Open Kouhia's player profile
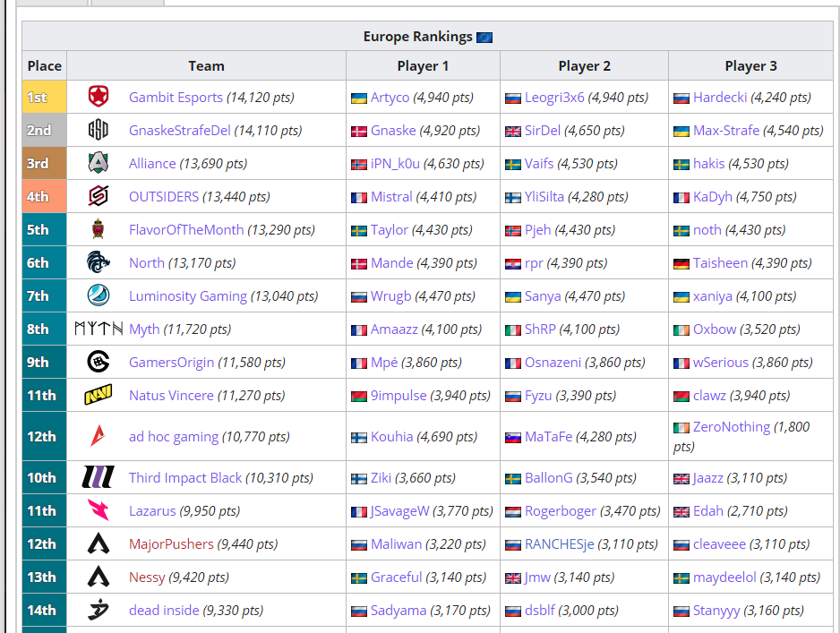Image resolution: width=840 pixels, height=633 pixels. pyautogui.click(x=392, y=436)
